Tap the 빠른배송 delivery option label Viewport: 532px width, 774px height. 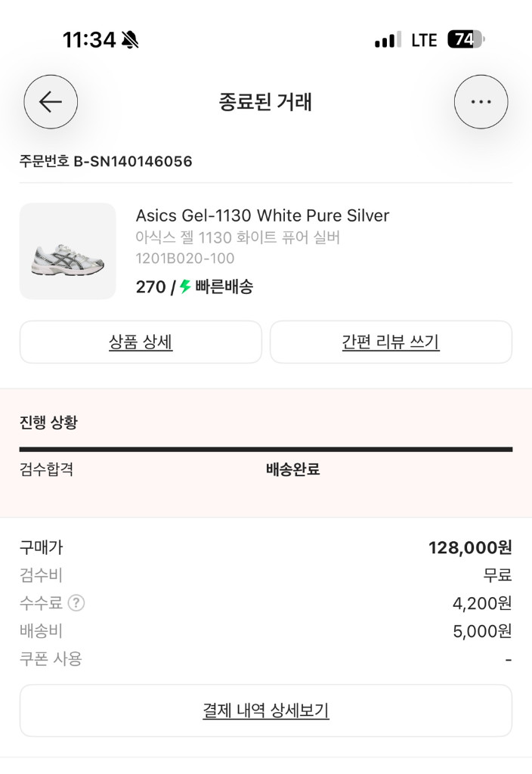[223, 286]
